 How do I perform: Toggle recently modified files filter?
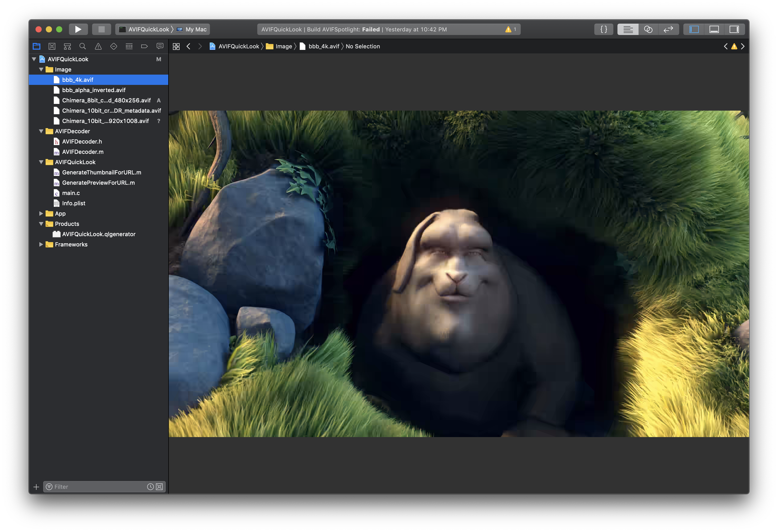(x=150, y=487)
